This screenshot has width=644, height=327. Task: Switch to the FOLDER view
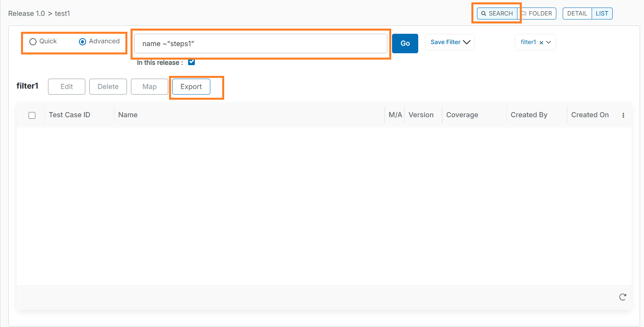[538, 14]
